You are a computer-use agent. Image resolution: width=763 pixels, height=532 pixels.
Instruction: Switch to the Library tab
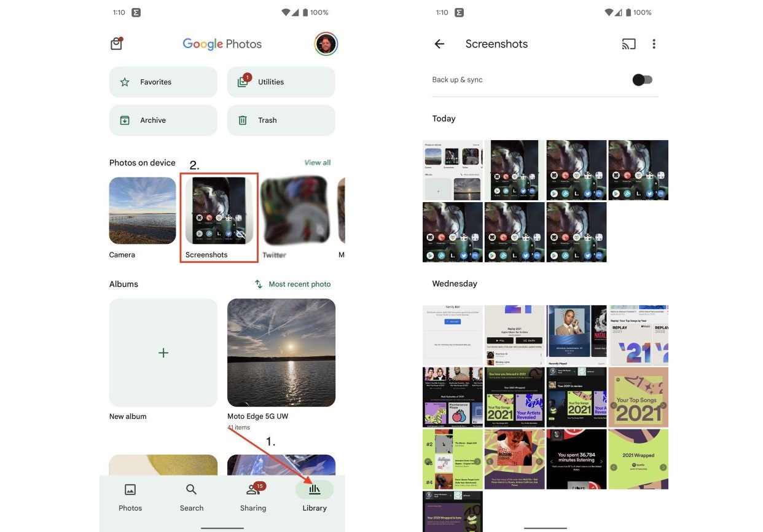click(315, 498)
